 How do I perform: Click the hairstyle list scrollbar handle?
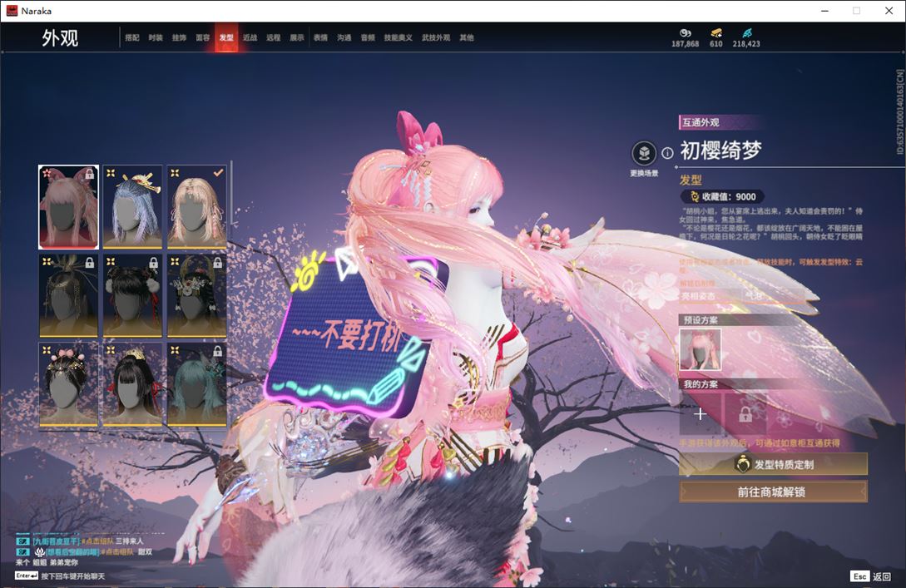tap(232, 194)
